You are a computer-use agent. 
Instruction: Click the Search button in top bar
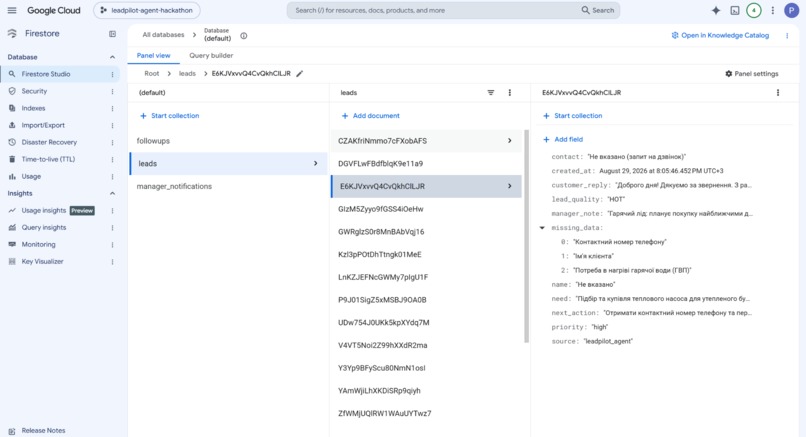pyautogui.click(x=598, y=10)
